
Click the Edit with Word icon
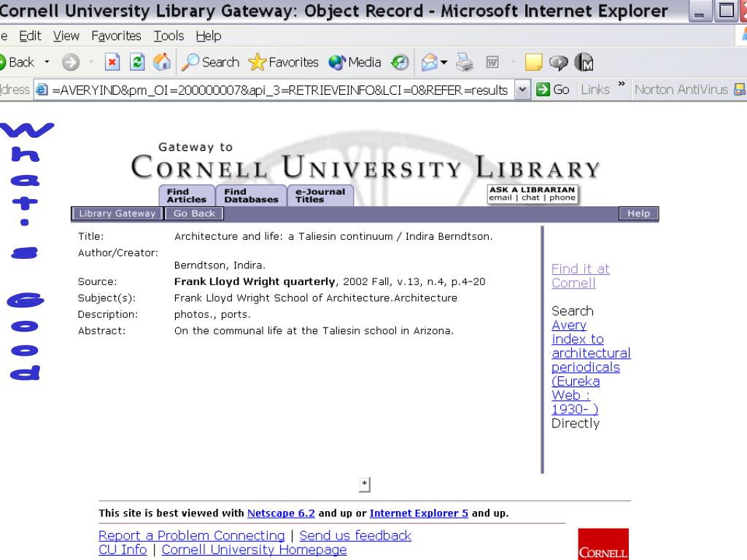492,63
